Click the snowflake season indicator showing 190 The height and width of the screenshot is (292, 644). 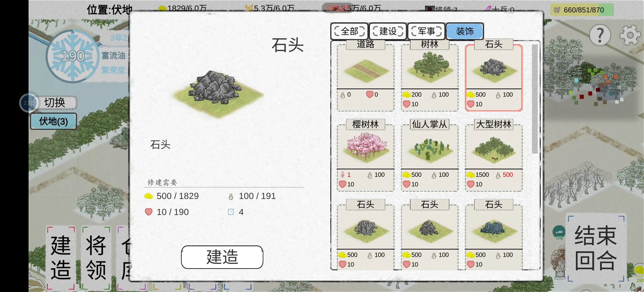click(x=73, y=56)
